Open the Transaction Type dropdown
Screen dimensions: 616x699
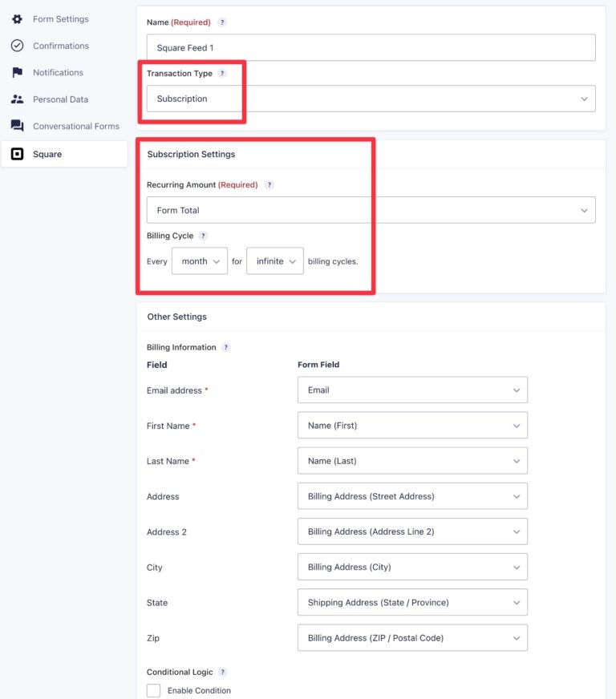pyautogui.click(x=369, y=98)
